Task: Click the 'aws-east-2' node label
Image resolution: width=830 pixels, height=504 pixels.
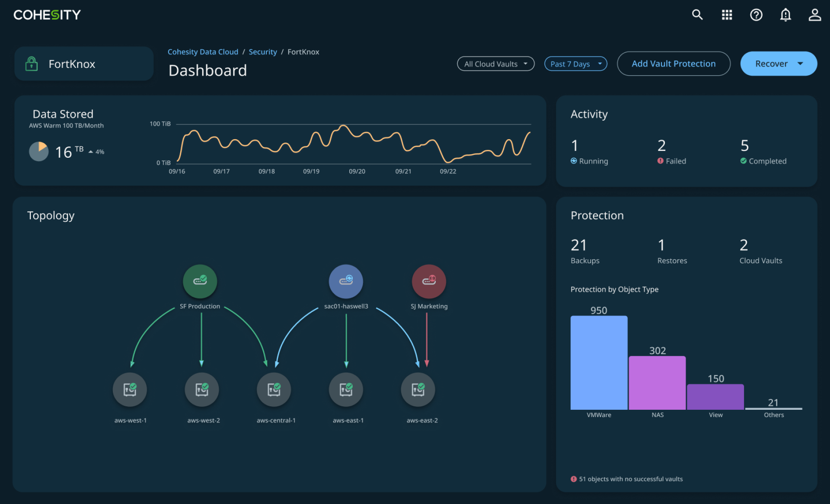Action: tap(422, 420)
